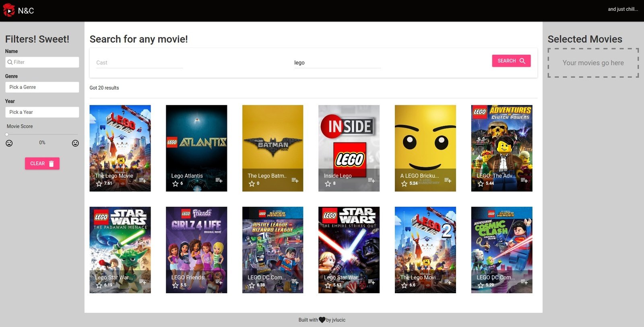Add Lego Atlantis to selected movies
The width and height of the screenshot is (644, 327).
(x=219, y=180)
